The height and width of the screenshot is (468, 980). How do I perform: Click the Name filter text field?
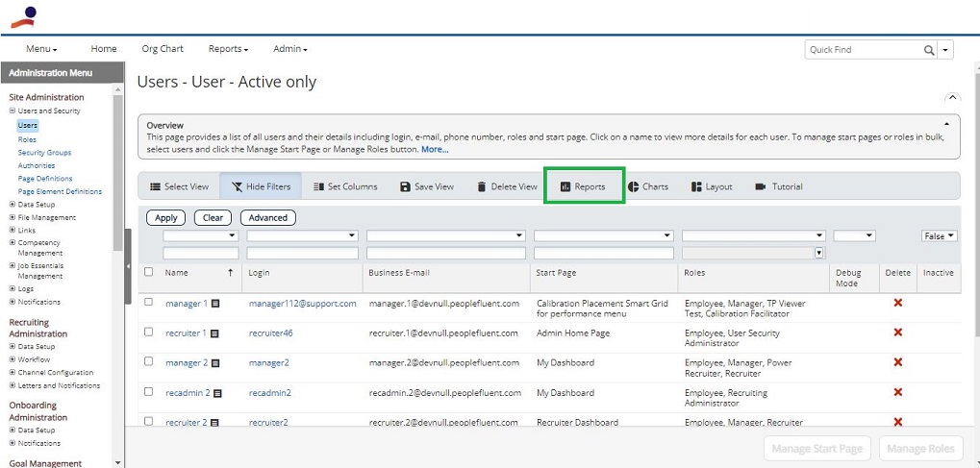(201, 253)
